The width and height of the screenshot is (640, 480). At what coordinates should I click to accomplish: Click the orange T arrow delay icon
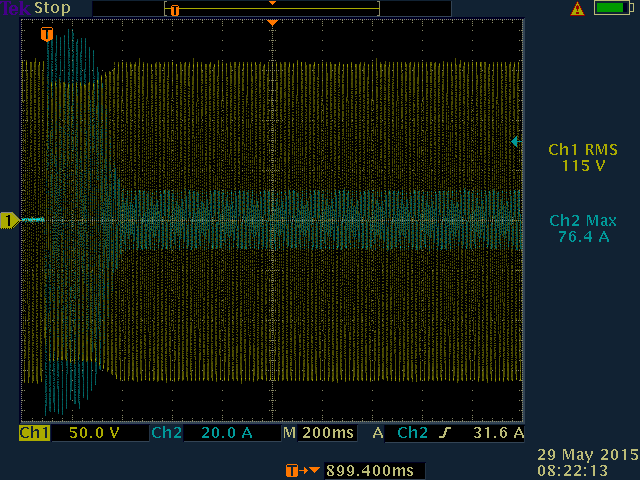click(x=302, y=471)
